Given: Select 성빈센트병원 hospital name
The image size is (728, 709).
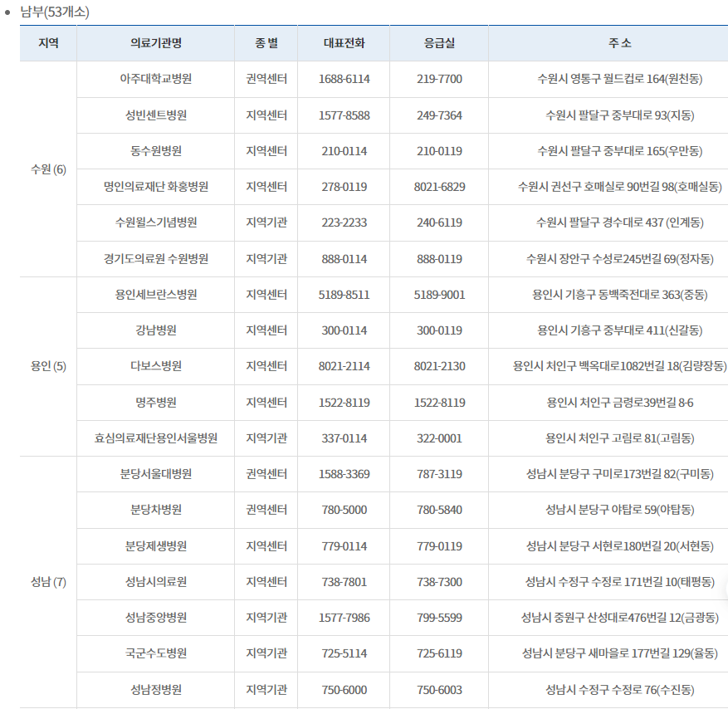Looking at the screenshot, I should tap(155, 115).
